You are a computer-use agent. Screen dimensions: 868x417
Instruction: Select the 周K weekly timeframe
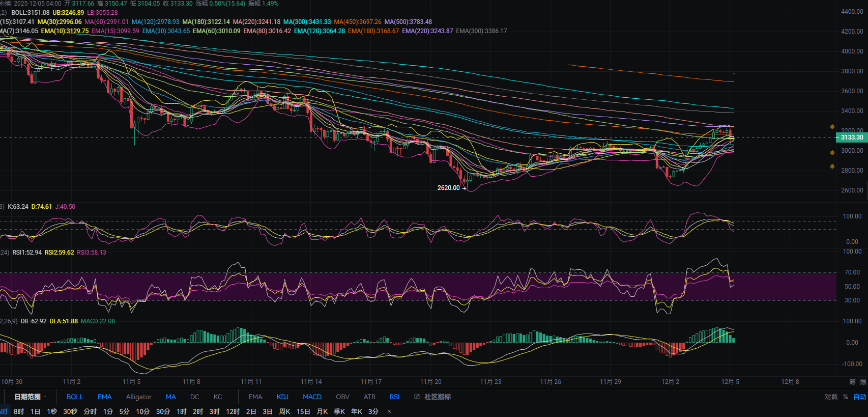pyautogui.click(x=285, y=411)
